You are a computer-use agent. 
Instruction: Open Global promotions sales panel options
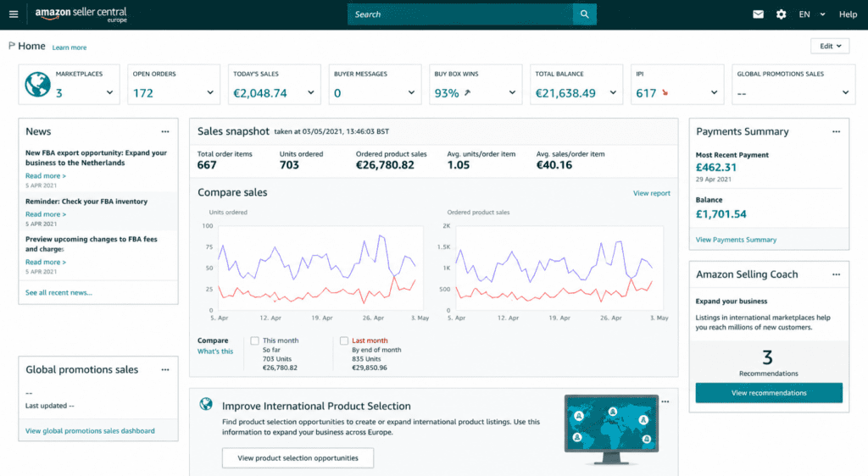coord(165,370)
